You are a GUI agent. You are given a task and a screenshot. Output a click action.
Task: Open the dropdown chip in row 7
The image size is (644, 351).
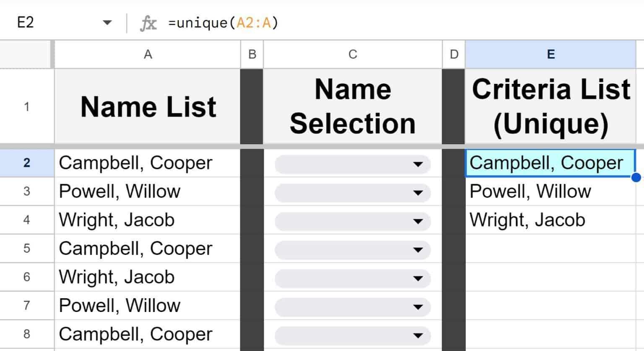(417, 307)
